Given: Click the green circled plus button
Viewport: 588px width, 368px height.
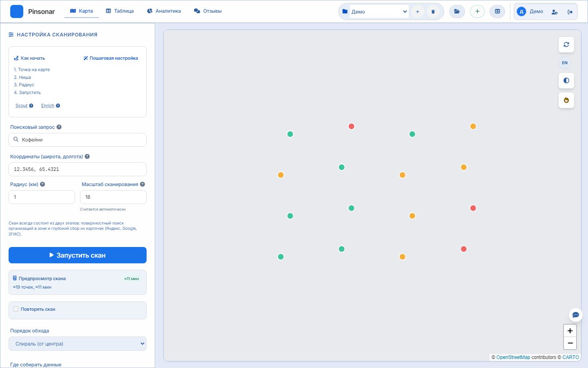Looking at the screenshot, I should point(477,11).
